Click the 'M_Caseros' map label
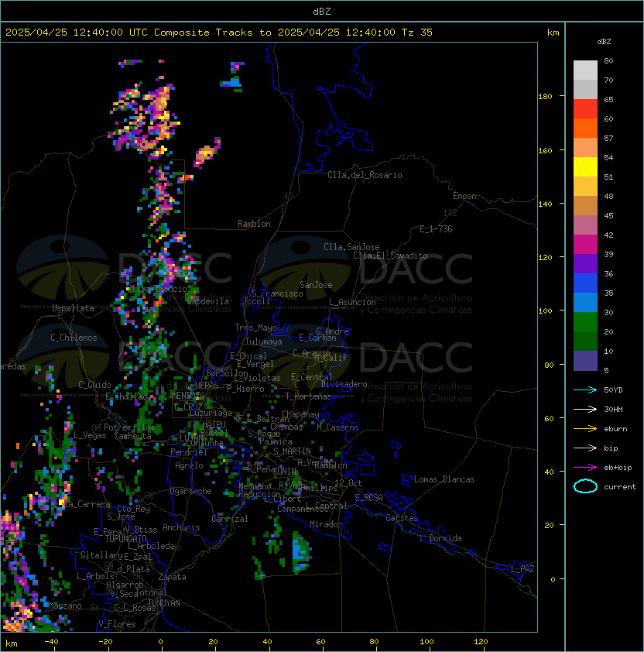Screen dimensions: 644x652 [337, 427]
